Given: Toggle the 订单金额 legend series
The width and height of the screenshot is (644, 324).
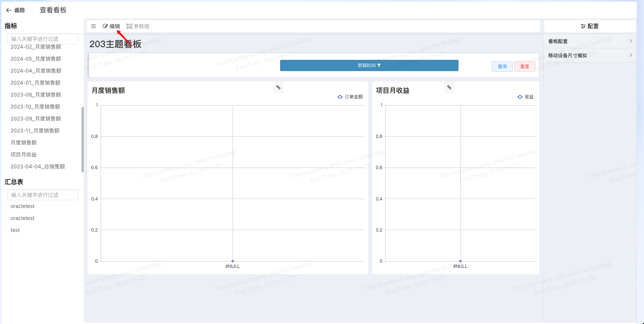Looking at the screenshot, I should click(x=350, y=97).
